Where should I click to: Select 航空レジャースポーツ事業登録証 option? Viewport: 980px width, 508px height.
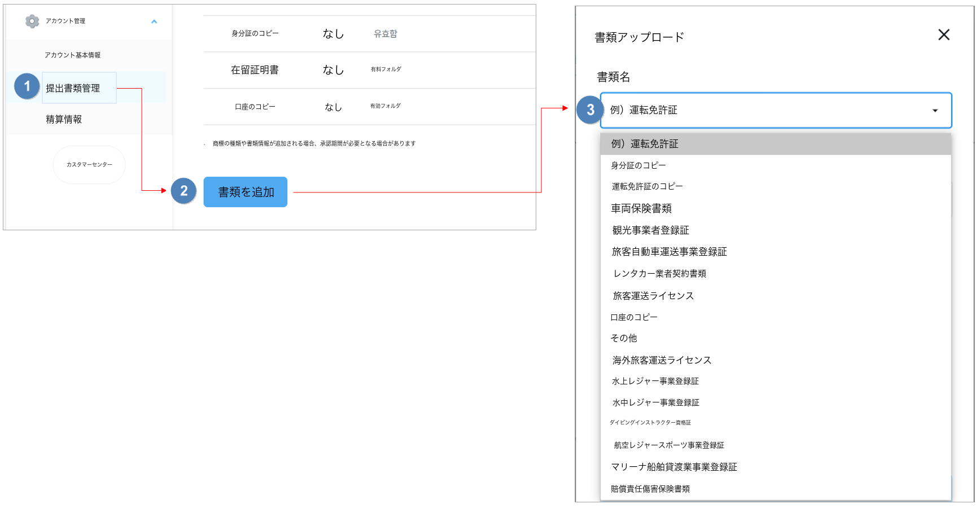(776, 445)
